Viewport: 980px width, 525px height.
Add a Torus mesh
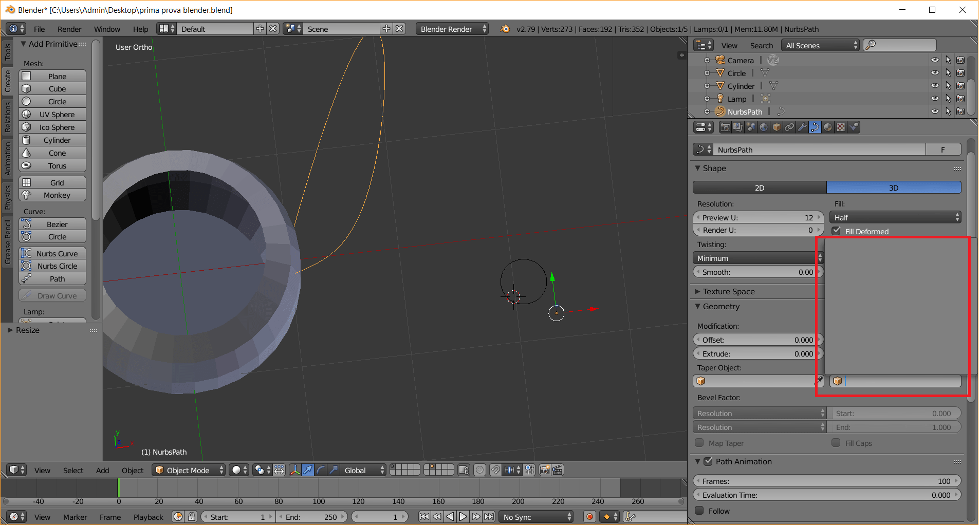tap(52, 165)
